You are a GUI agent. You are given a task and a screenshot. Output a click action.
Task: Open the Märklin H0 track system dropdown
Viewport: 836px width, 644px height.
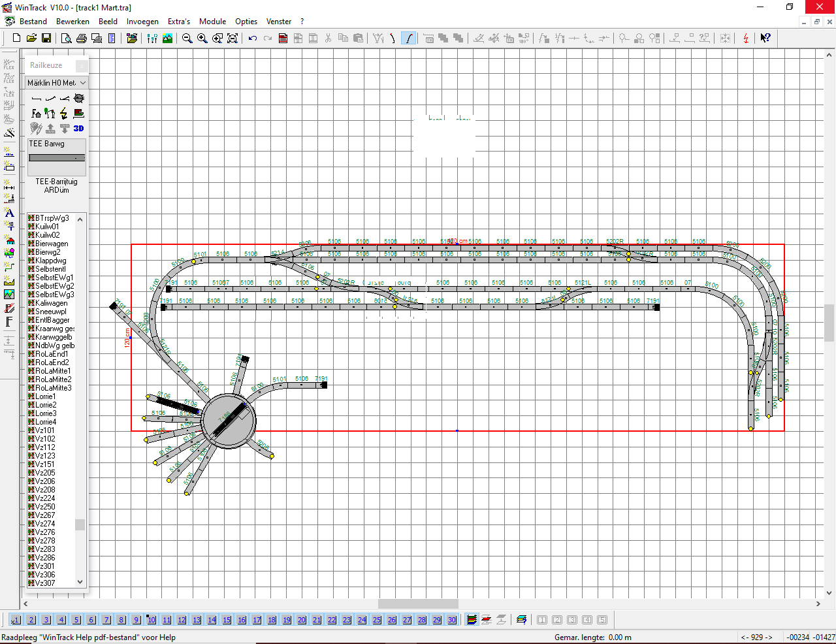tap(56, 83)
